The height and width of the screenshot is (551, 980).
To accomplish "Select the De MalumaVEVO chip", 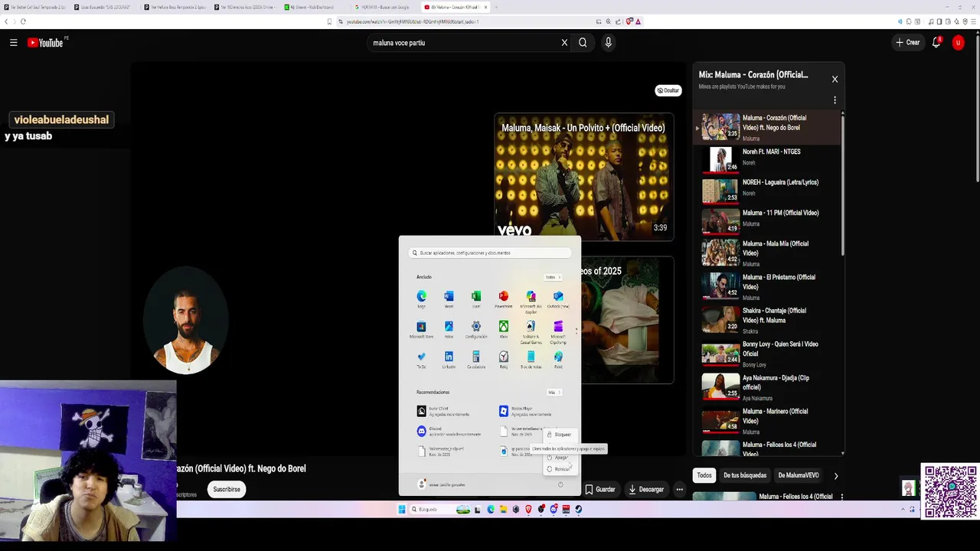I will (799, 475).
